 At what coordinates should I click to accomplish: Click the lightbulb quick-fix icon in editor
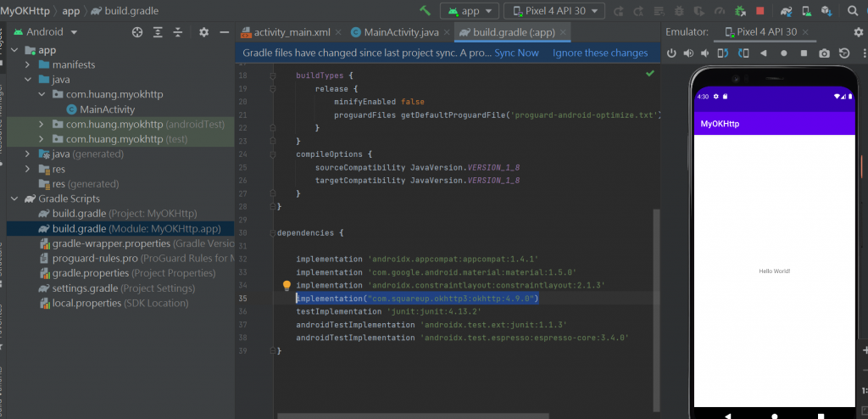287,286
